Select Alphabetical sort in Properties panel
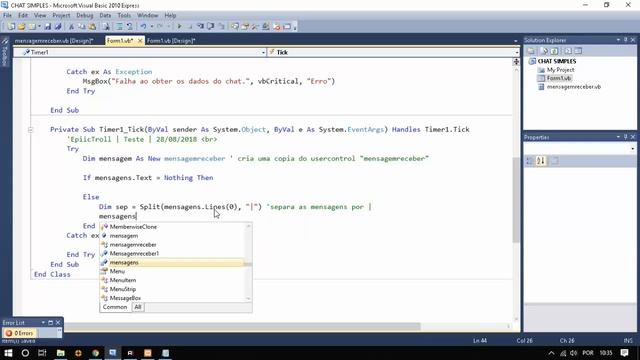640x360 pixels. (x=541, y=161)
